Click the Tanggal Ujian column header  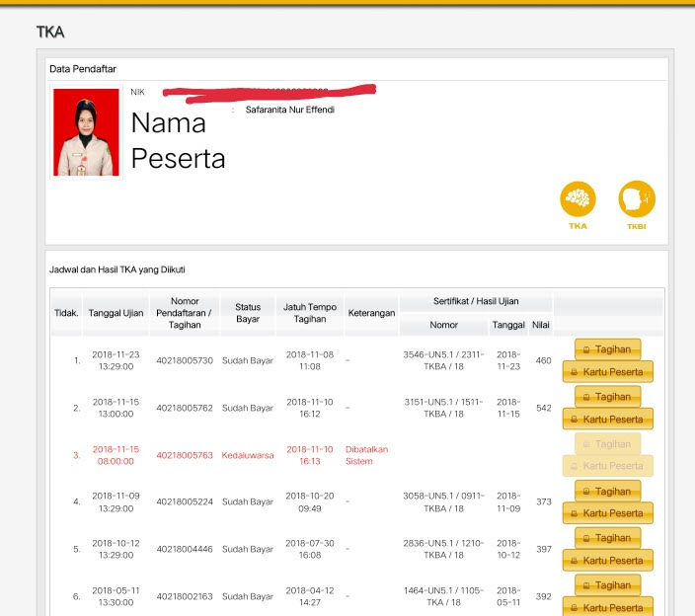click(116, 313)
